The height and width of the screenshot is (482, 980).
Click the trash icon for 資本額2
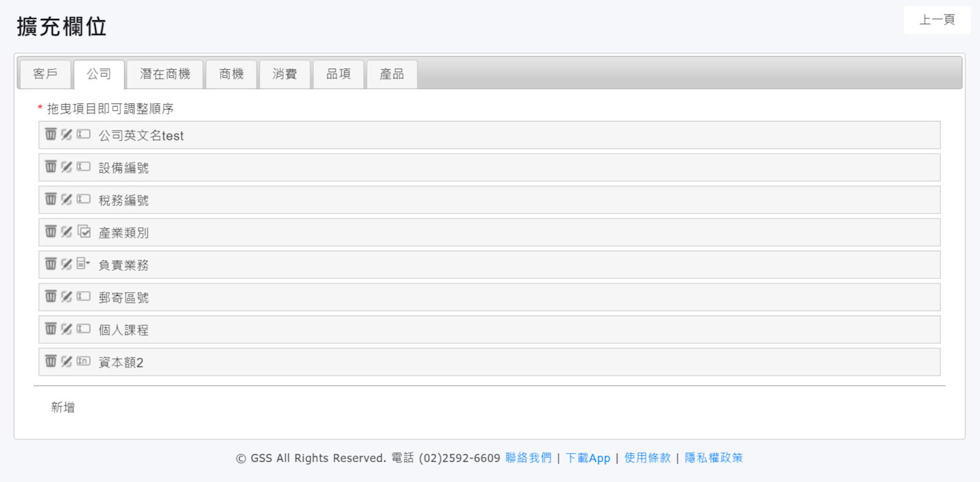pyautogui.click(x=51, y=361)
